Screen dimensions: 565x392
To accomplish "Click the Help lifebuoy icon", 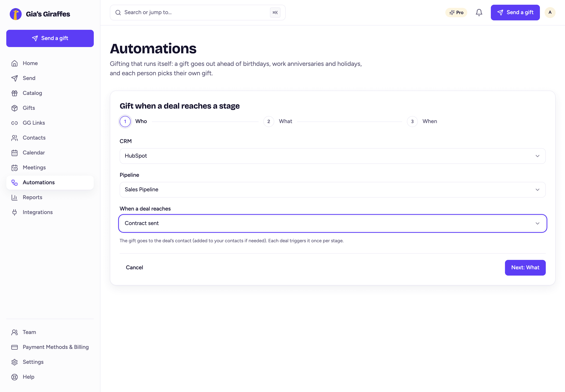I will (15, 377).
